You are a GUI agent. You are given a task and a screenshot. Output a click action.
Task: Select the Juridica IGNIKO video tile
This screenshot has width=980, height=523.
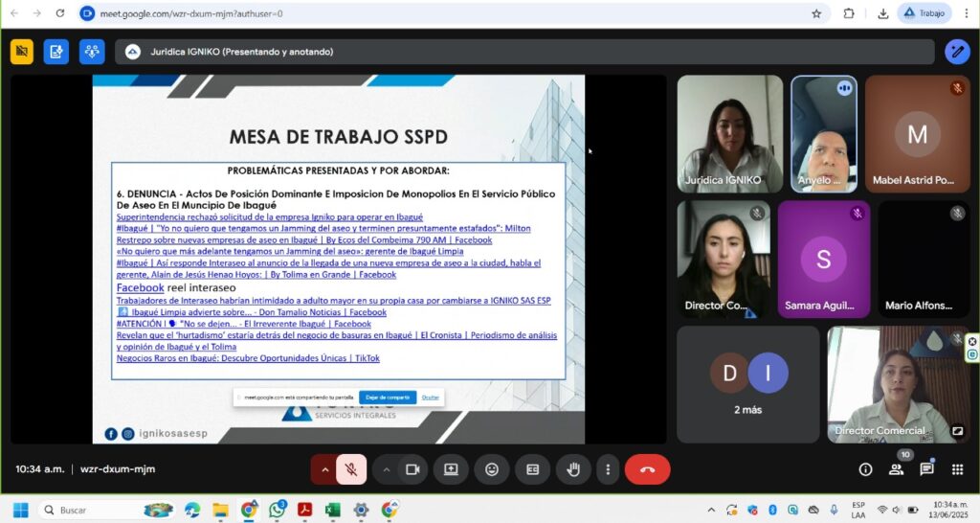click(729, 134)
